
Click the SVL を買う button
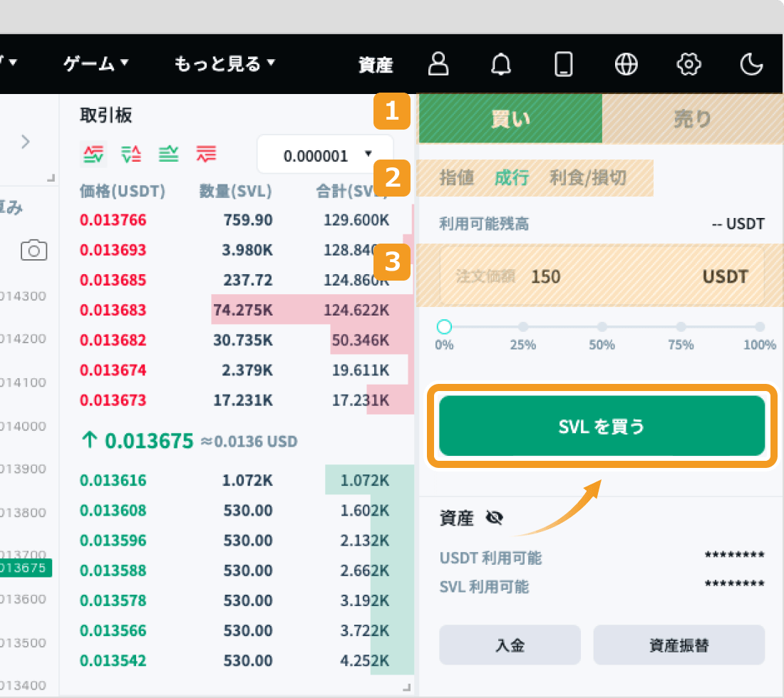[602, 427]
